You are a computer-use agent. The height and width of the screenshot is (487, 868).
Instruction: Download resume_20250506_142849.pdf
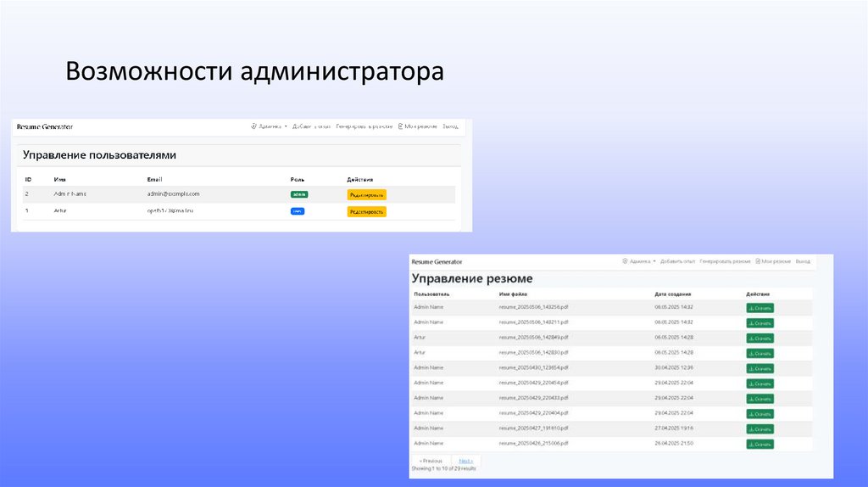click(x=760, y=338)
